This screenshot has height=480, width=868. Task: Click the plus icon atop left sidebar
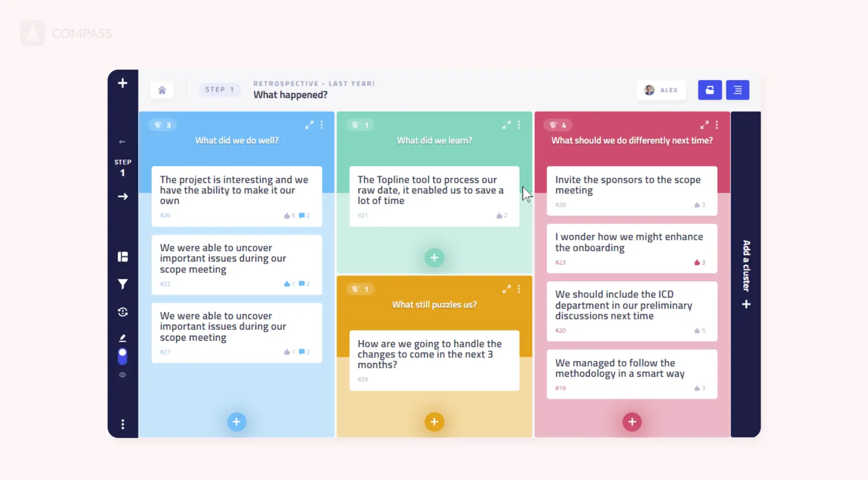123,83
